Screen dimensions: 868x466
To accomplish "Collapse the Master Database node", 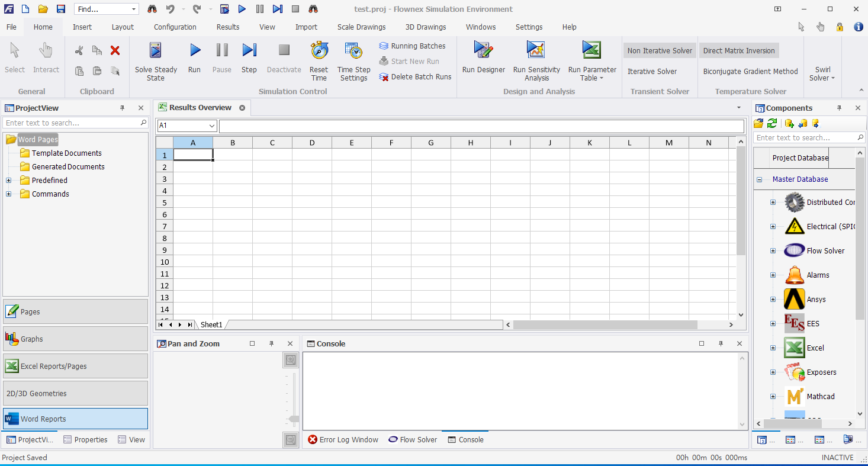I will click(x=759, y=179).
